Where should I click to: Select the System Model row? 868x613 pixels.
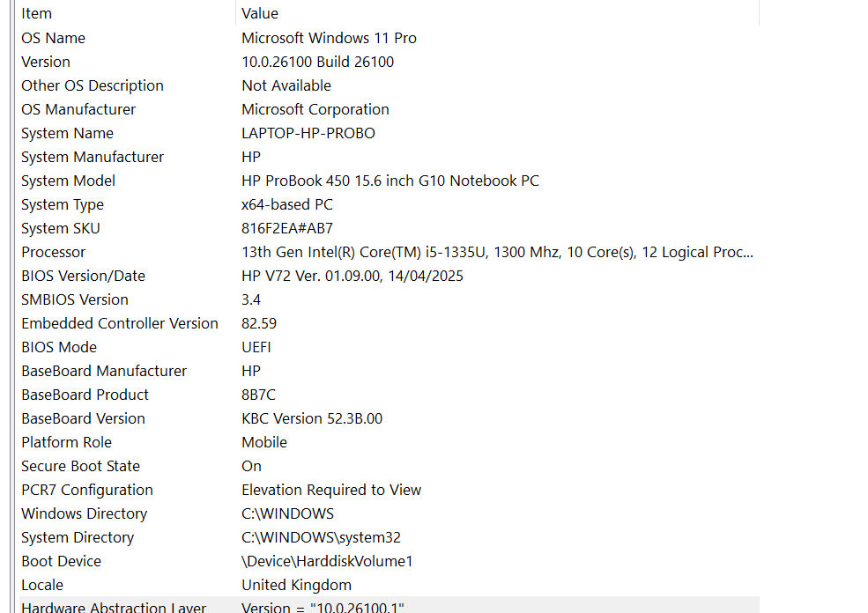point(389,181)
